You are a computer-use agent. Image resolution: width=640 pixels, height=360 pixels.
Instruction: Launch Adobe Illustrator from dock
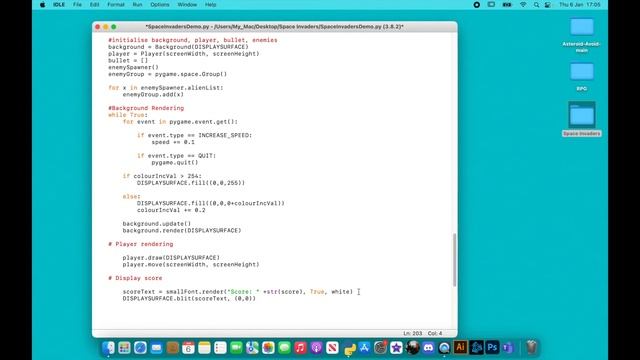pos(460,347)
